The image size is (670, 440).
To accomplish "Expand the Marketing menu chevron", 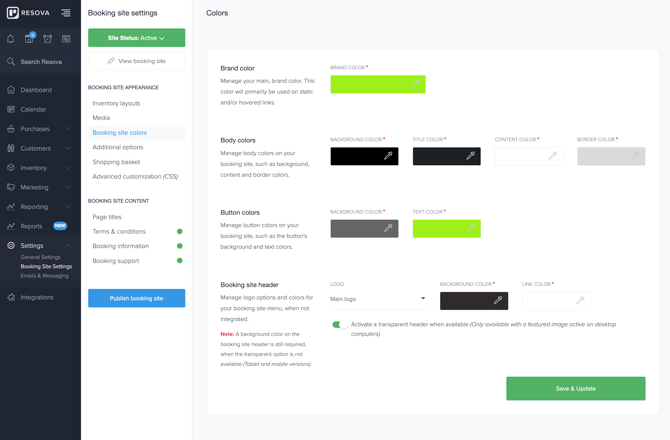I will [68, 187].
